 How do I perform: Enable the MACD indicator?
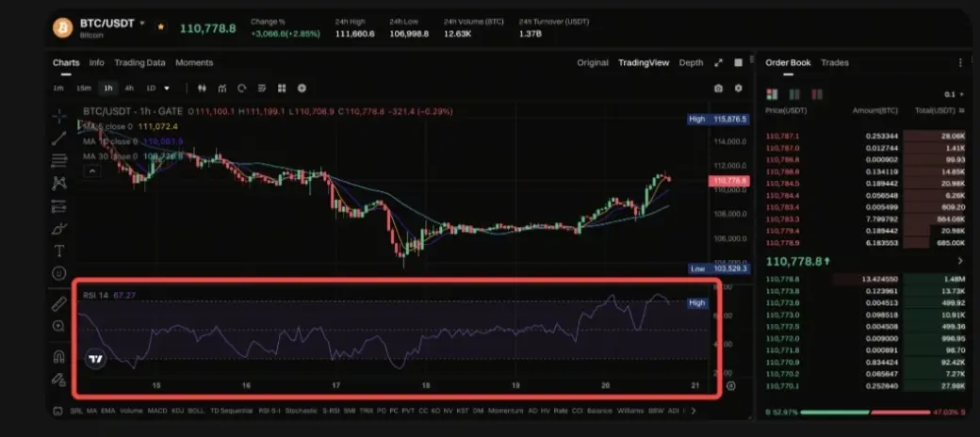(156, 411)
